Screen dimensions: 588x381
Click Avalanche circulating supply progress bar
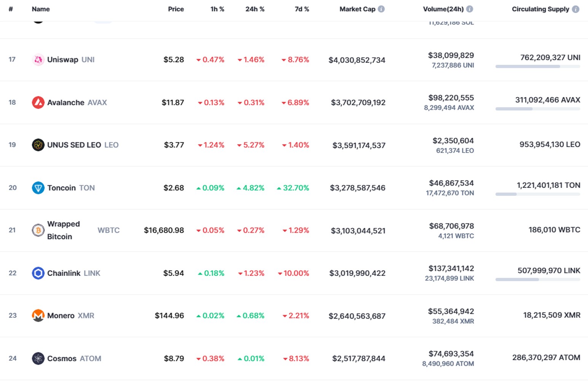coord(538,109)
